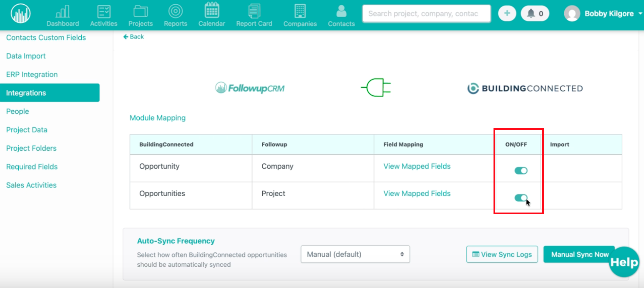Select Data Import in sidebar
644x288 pixels.
pyautogui.click(x=26, y=56)
